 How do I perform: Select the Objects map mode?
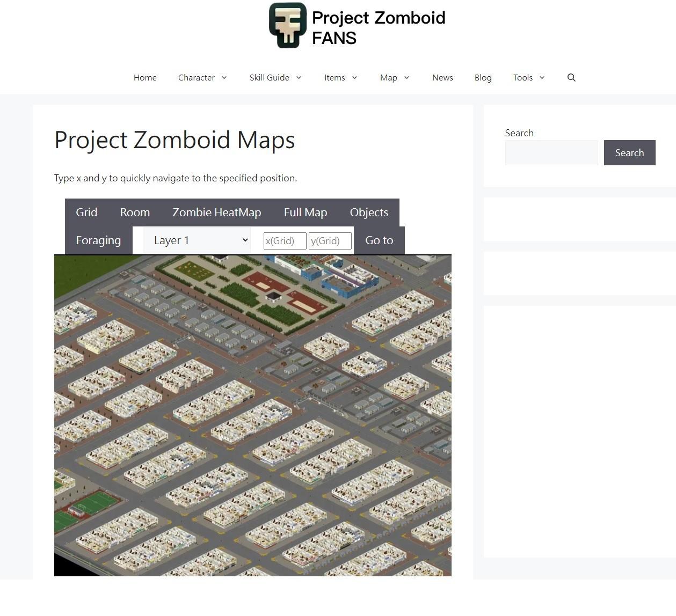(369, 212)
